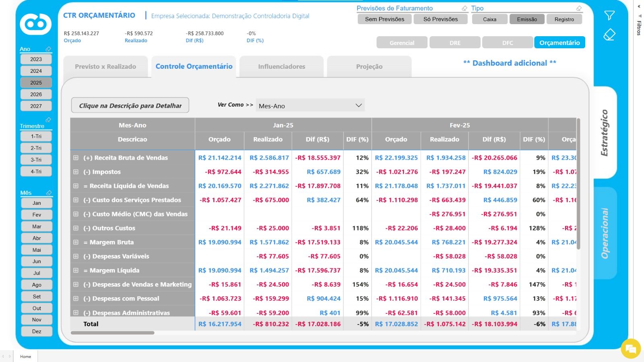Clear the Trimestre slicer eraser icon

click(x=48, y=120)
